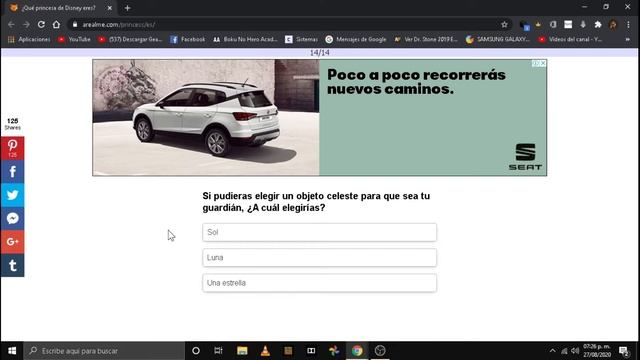This screenshot has height=360, width=640.
Task: Open the Facebook bookmark
Action: pos(188,39)
